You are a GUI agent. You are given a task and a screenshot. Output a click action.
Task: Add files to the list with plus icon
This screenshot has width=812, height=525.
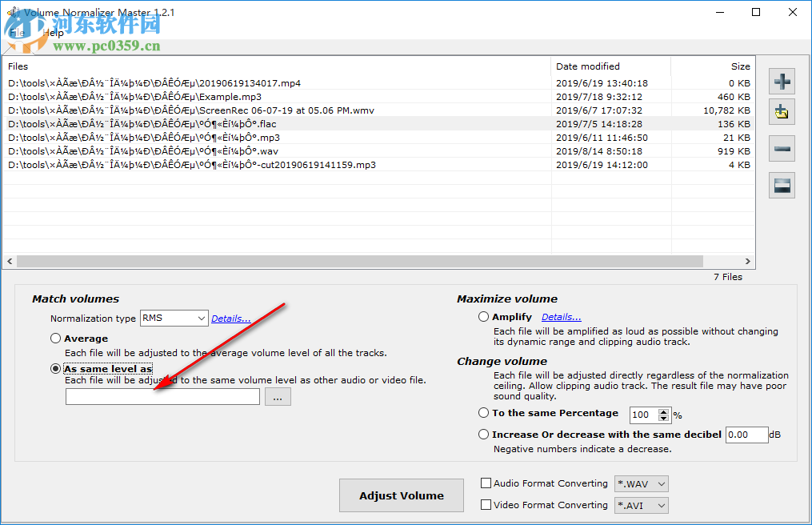782,81
